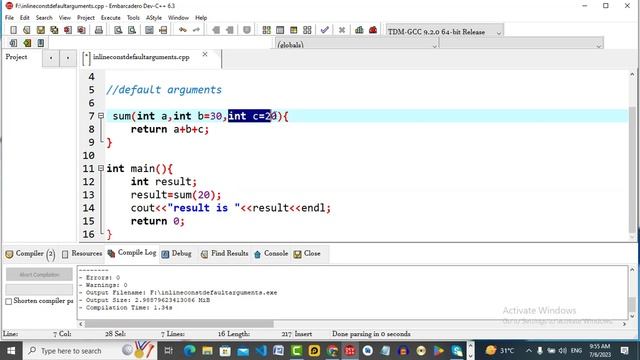Open the Edit menu
640x360 pixels.
[x=24, y=18]
